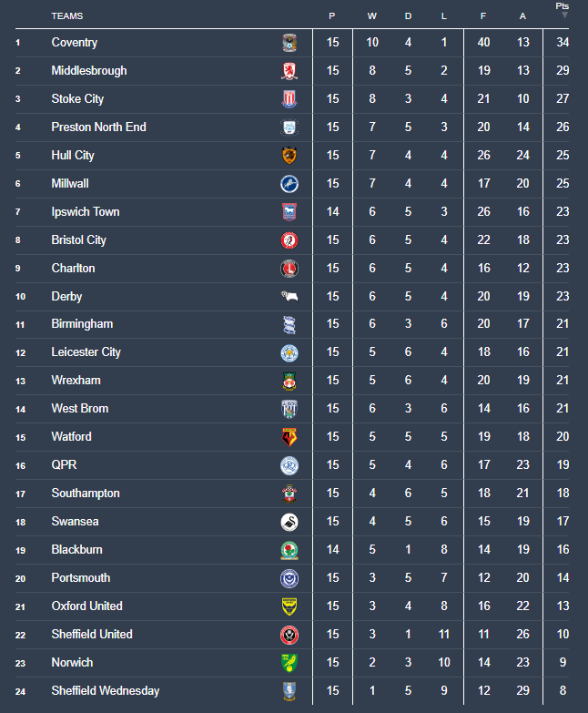Viewport: 588px width, 713px height.
Task: Click the Norwich canary crest icon
Action: click(289, 663)
